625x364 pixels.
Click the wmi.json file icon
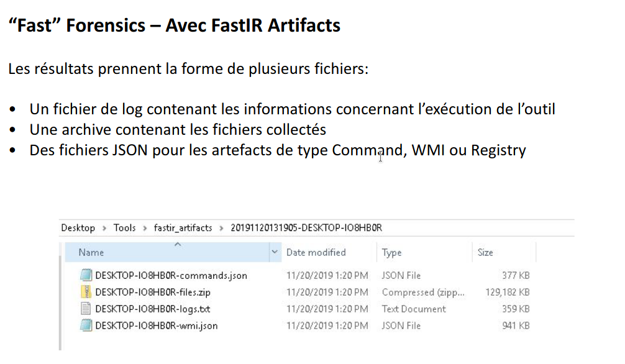pyautogui.click(x=86, y=325)
